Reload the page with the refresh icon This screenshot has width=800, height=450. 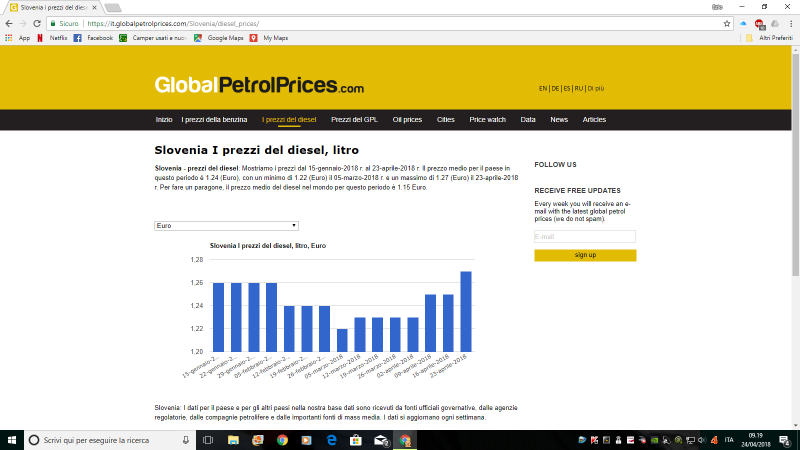click(37, 23)
